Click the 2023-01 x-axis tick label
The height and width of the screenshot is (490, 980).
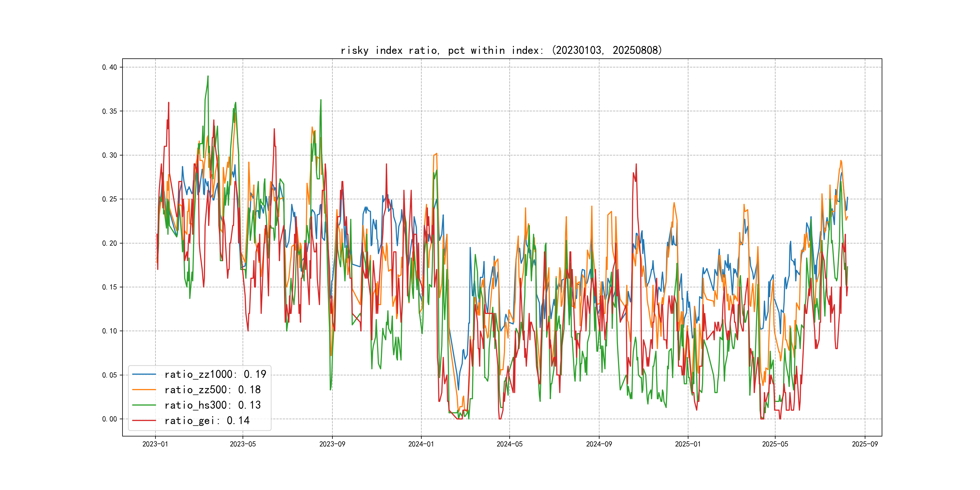[155, 444]
